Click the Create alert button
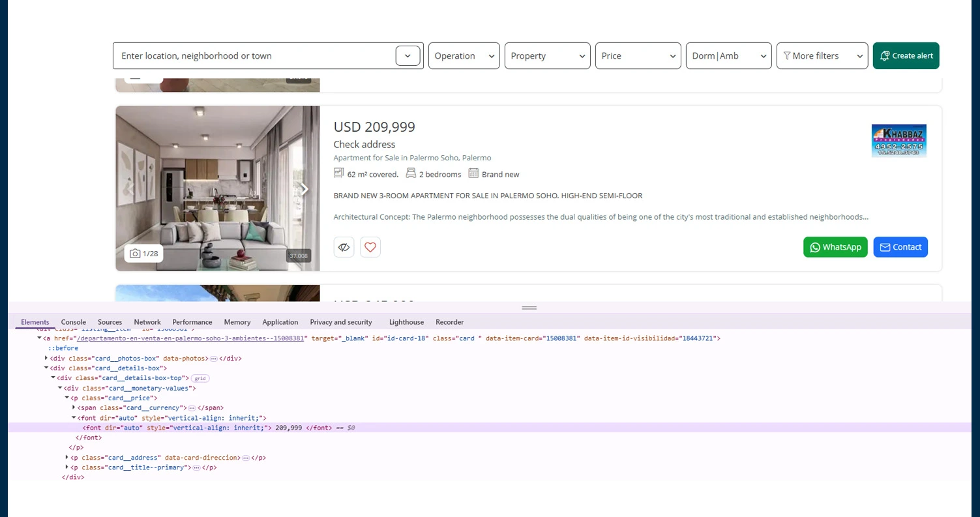 tap(906, 56)
